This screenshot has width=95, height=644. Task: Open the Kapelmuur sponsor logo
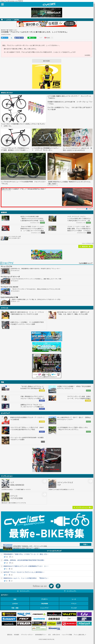point(9,614)
